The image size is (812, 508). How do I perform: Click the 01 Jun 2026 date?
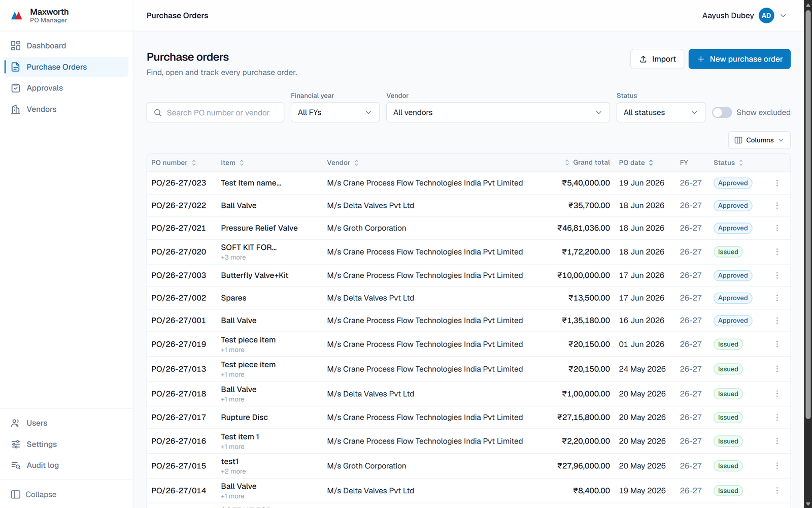[x=641, y=344]
